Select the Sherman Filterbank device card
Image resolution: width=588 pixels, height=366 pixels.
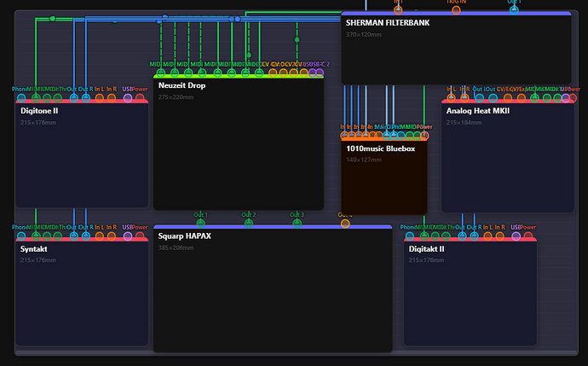tap(456, 48)
